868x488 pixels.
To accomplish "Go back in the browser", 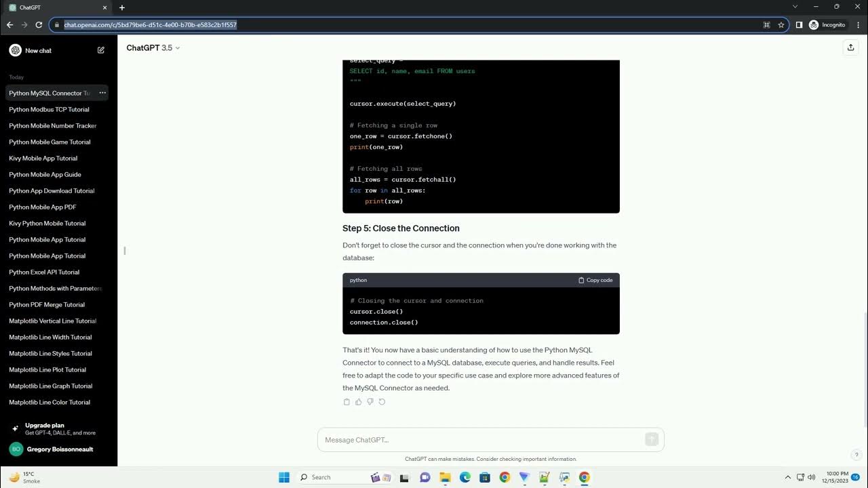I will click(x=9, y=24).
